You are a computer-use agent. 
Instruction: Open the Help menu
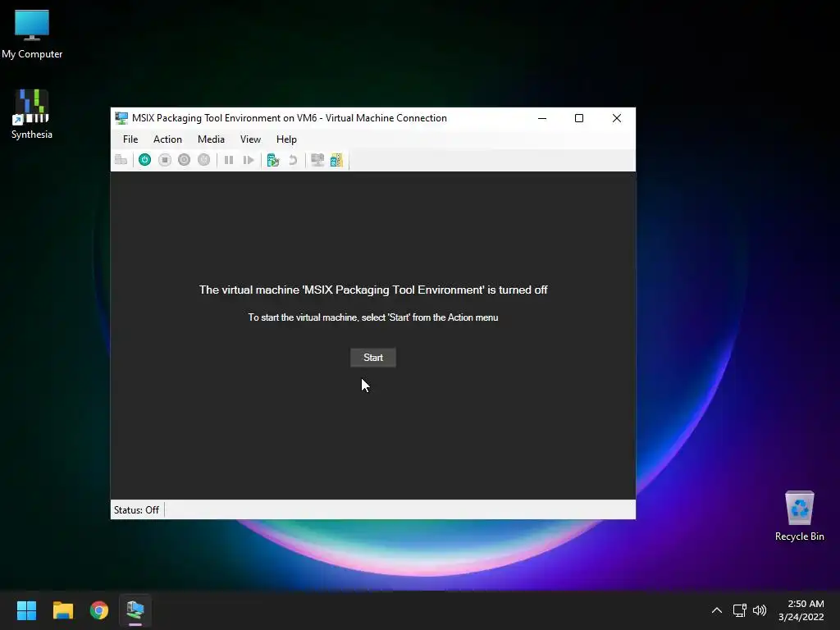pos(286,139)
